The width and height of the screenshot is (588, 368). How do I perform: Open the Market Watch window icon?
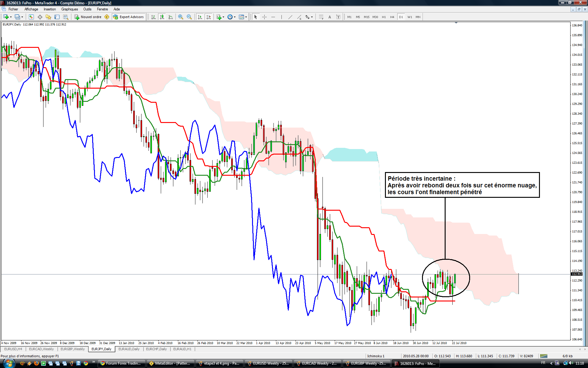click(31, 17)
